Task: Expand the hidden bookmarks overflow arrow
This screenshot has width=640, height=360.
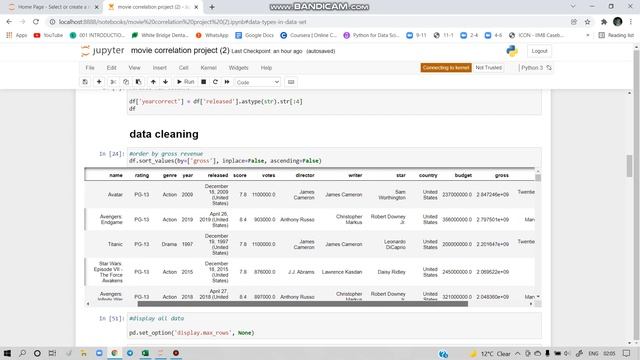Action: coord(588,35)
